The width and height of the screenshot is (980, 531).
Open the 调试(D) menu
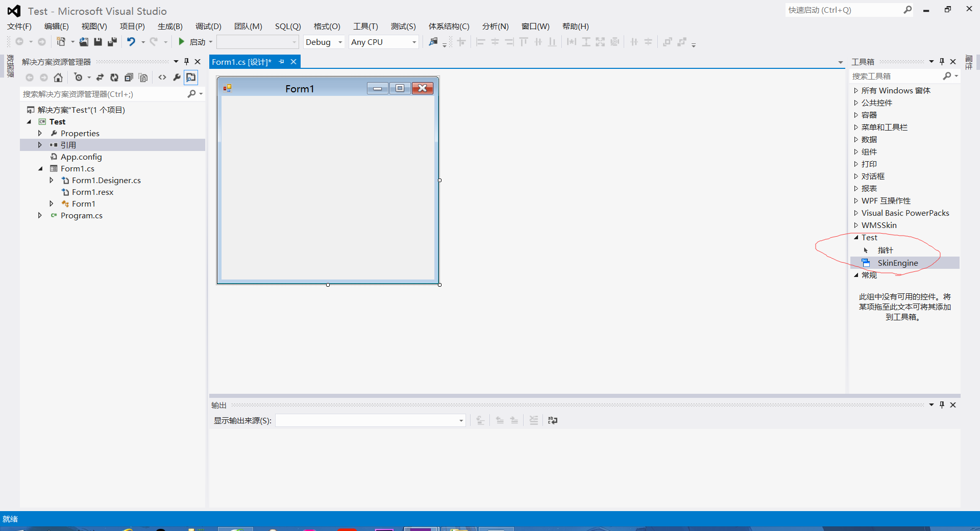(208, 27)
